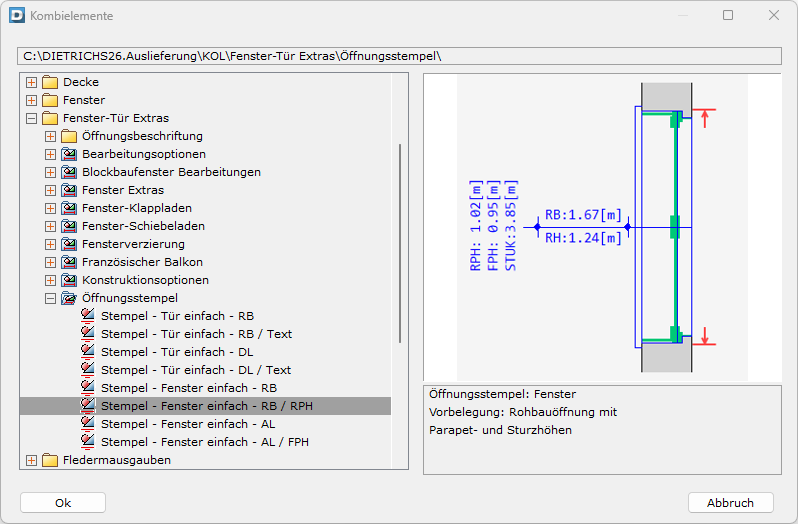Click the Konstruktionsoptionen library icon
Image resolution: width=798 pixels, height=524 pixels.
pos(69,280)
